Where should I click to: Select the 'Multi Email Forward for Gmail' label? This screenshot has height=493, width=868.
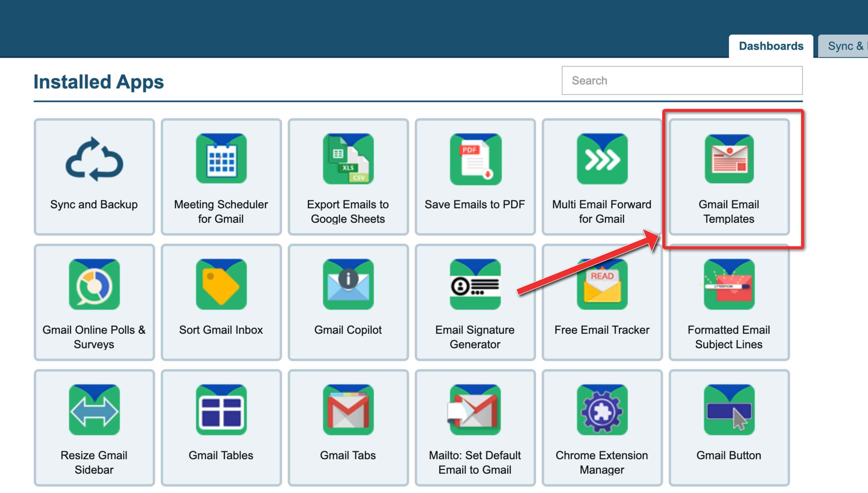602,212
